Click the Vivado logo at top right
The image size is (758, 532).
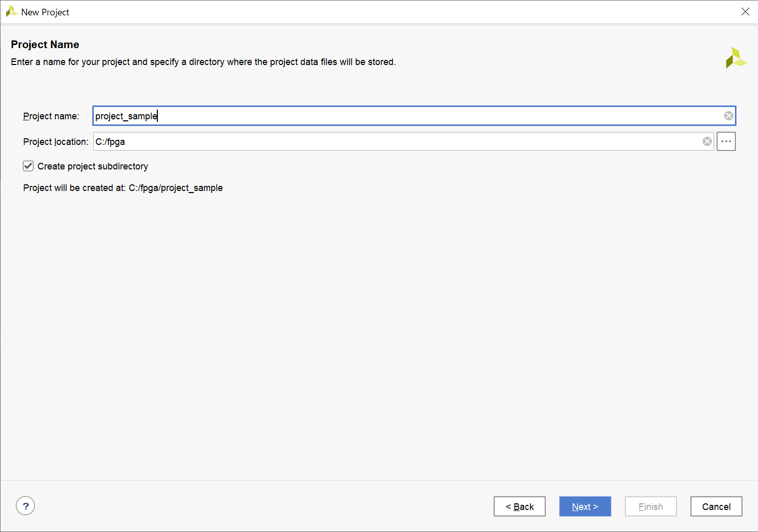pos(736,58)
